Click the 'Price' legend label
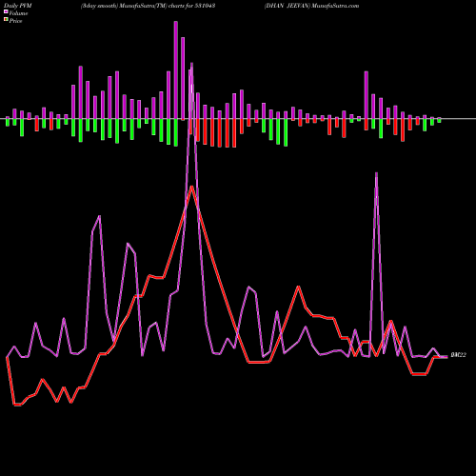 (15, 21)
